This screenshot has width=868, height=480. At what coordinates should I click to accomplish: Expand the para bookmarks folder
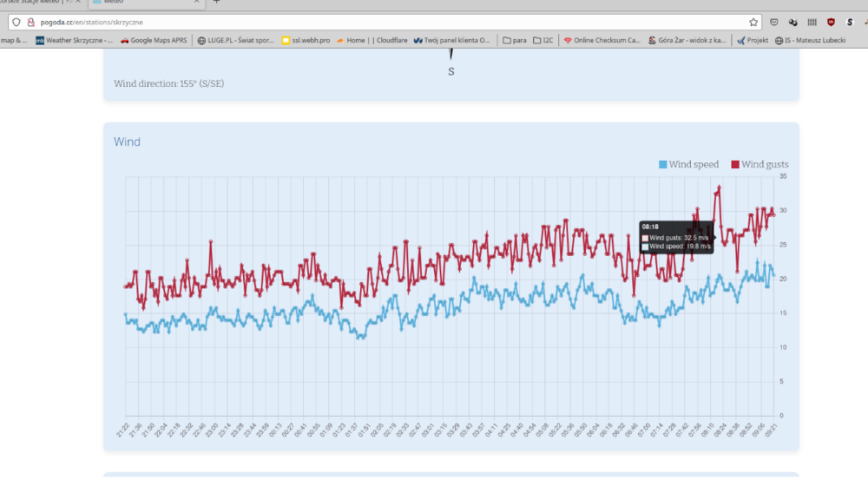tap(514, 40)
